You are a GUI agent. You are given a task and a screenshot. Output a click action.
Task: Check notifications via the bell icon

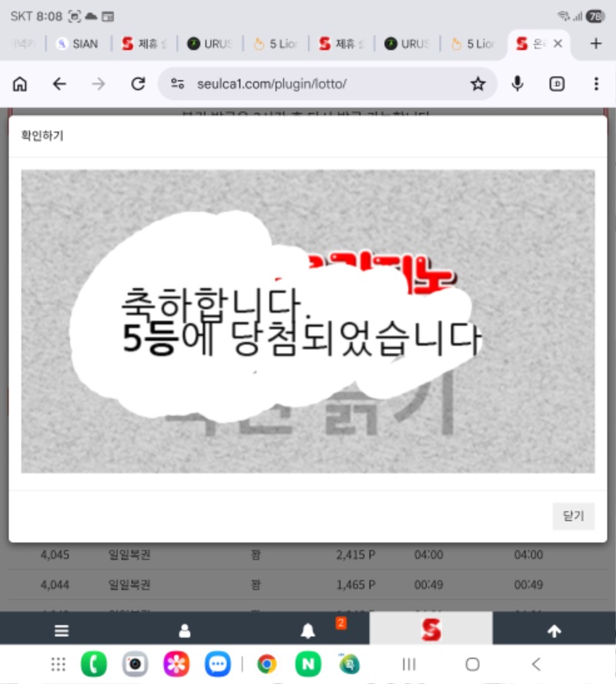308,631
